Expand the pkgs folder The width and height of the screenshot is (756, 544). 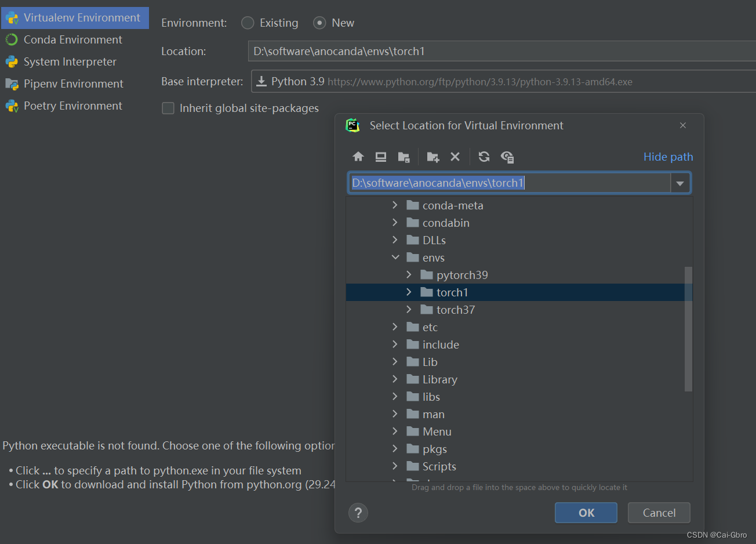[x=395, y=449]
